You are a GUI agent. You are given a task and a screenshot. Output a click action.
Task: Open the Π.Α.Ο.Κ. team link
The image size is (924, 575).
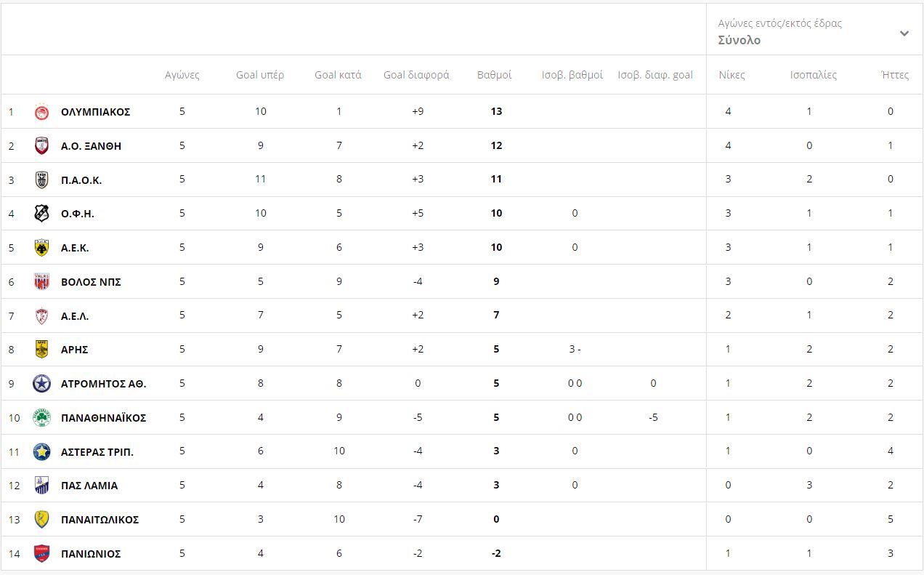click(x=81, y=180)
